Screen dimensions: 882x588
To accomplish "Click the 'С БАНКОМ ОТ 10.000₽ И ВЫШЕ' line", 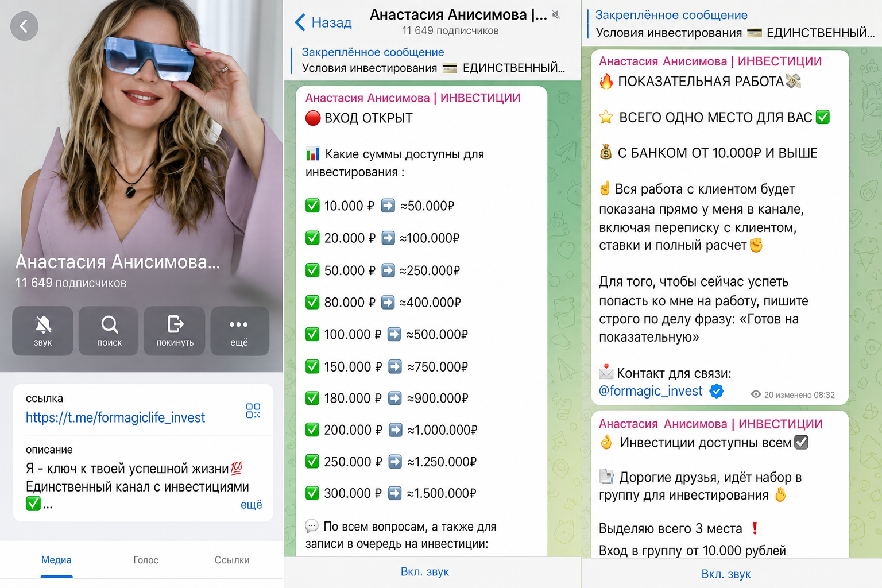I will (x=709, y=153).
